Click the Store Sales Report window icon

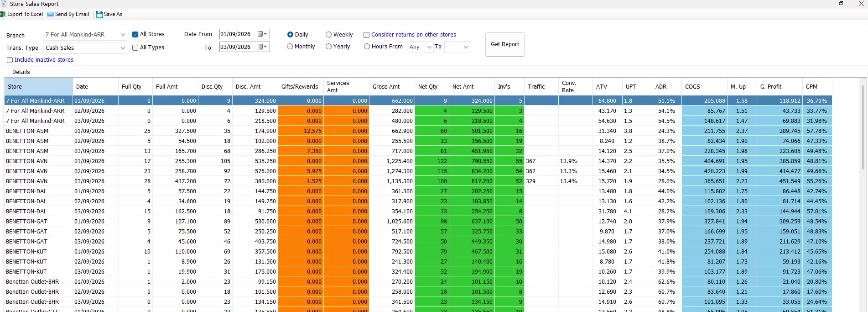click(x=4, y=4)
